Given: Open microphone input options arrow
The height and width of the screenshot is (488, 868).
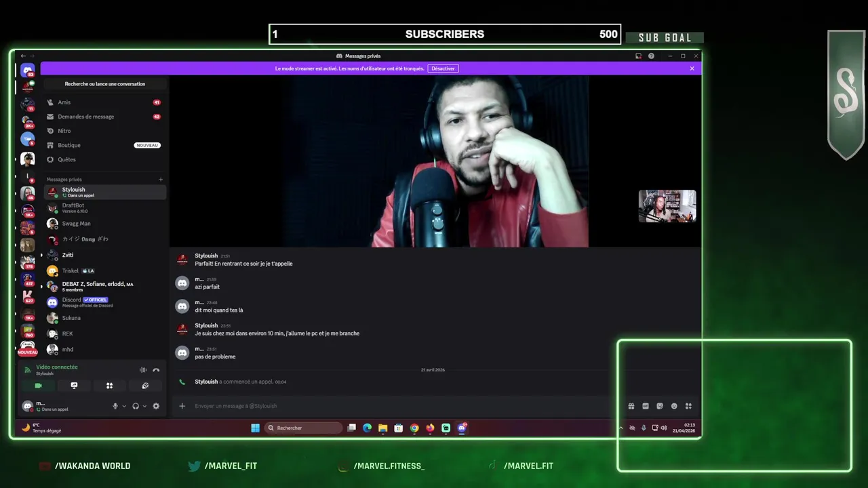Looking at the screenshot, I should click(x=123, y=407).
